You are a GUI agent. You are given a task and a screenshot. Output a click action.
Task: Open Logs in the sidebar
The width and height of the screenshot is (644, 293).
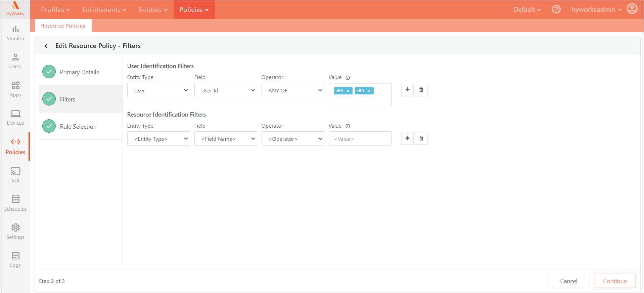[15, 260]
